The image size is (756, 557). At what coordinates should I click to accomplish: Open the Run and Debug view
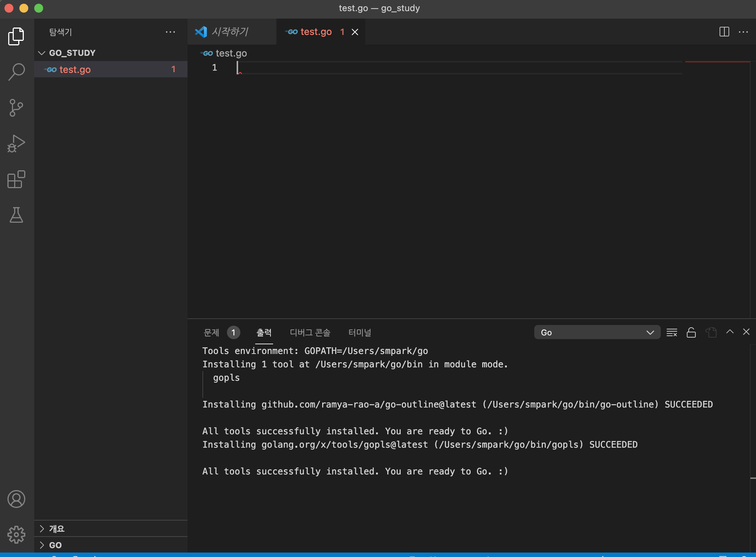[16, 144]
